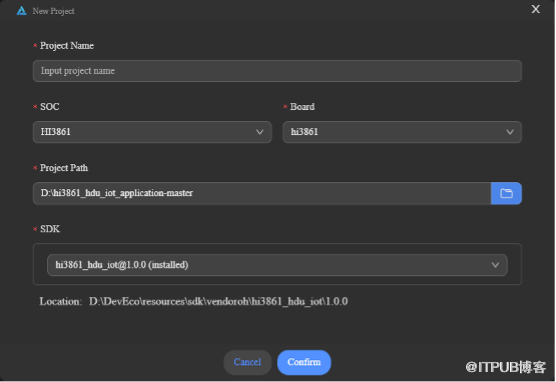Expand the Board dropdown chevron arrow

point(510,132)
